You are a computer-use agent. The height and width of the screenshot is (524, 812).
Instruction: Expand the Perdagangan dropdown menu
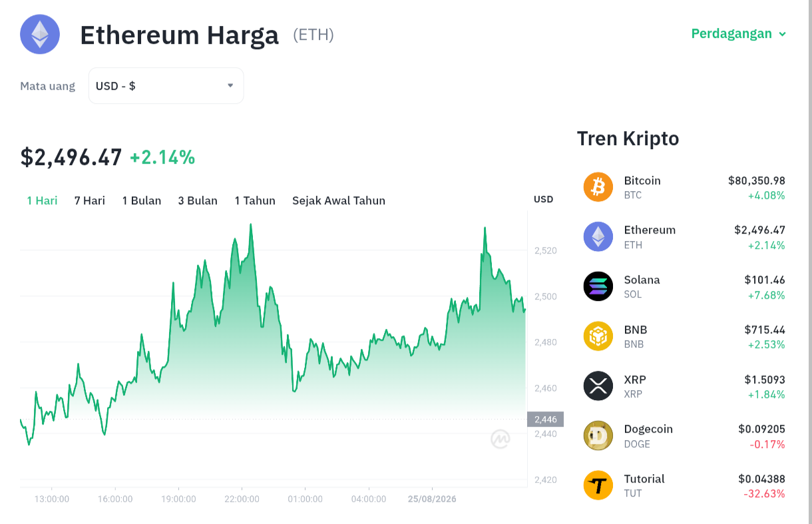[x=739, y=33]
